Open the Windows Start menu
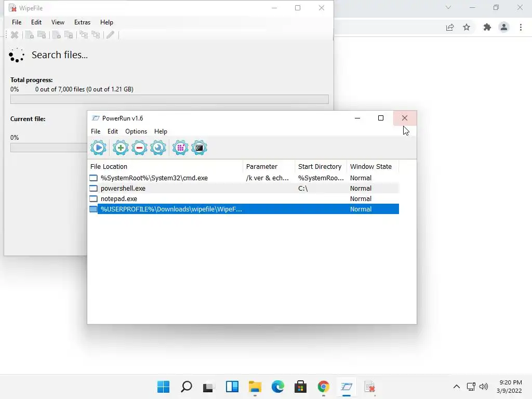Image resolution: width=532 pixels, height=399 pixels. [163, 387]
